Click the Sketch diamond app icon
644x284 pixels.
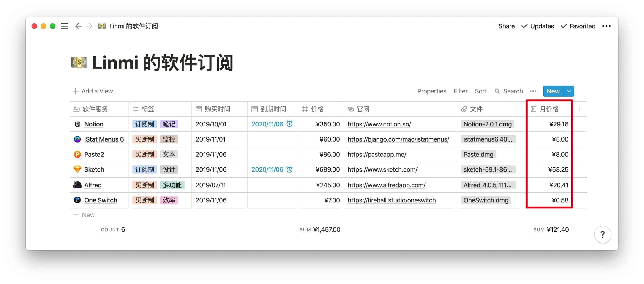[77, 169]
